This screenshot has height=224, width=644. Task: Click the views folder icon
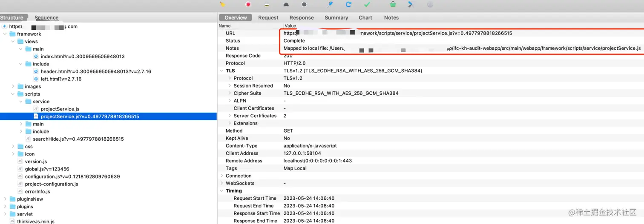click(x=20, y=41)
